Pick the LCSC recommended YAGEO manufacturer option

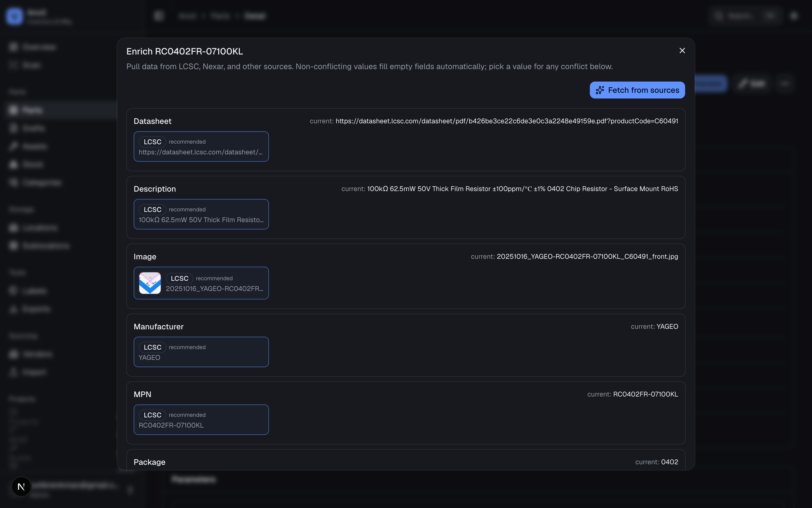click(201, 352)
